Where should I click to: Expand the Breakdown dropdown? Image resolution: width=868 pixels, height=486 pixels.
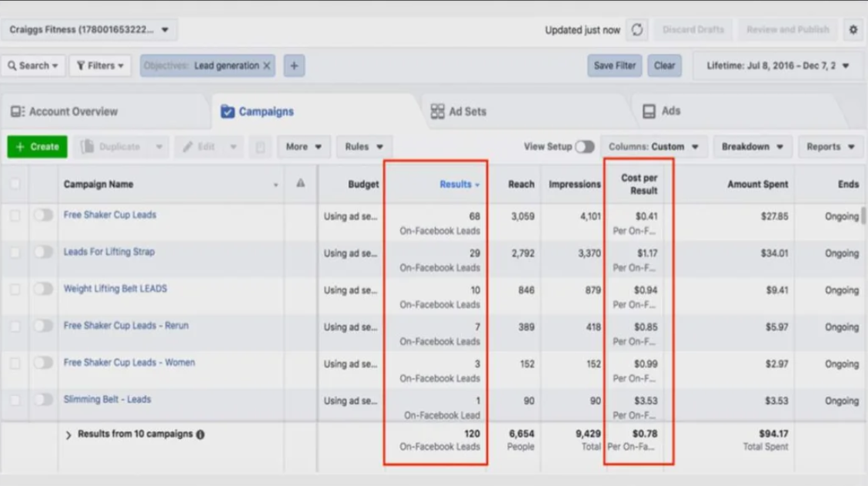point(752,147)
